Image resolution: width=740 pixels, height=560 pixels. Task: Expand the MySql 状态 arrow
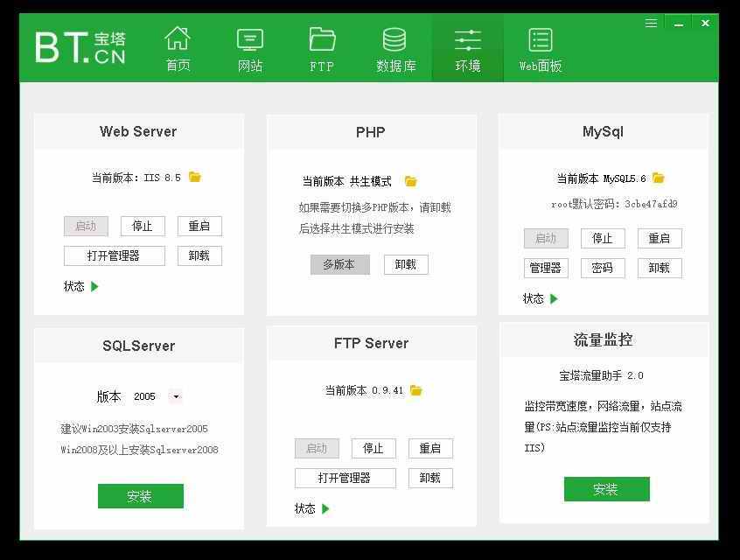[x=554, y=298]
